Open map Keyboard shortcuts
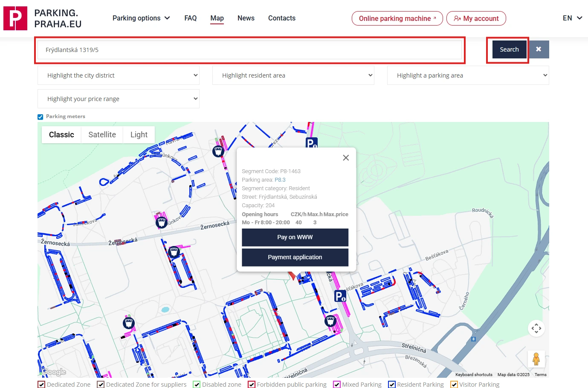The image size is (588, 388). point(474,375)
